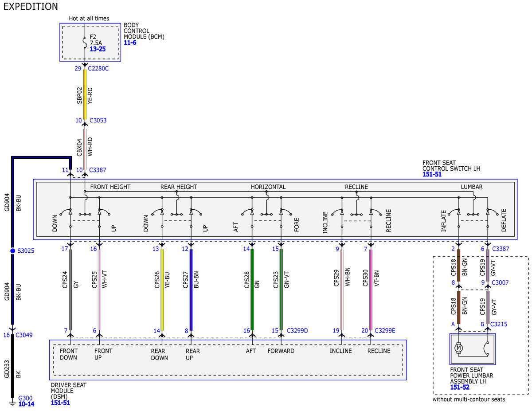
Task: Click the 151-52 lumbar assembly link
Action: click(460, 387)
